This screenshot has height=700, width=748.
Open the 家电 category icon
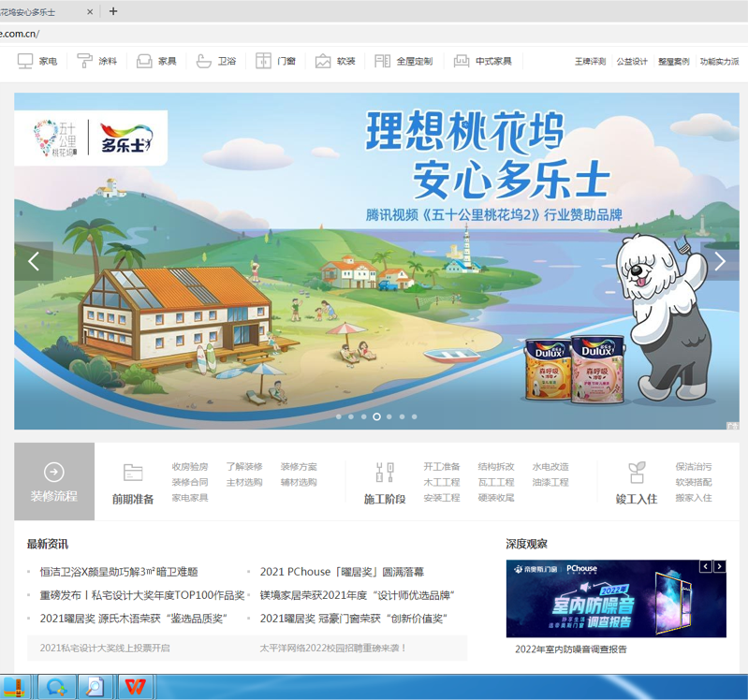tap(24, 61)
